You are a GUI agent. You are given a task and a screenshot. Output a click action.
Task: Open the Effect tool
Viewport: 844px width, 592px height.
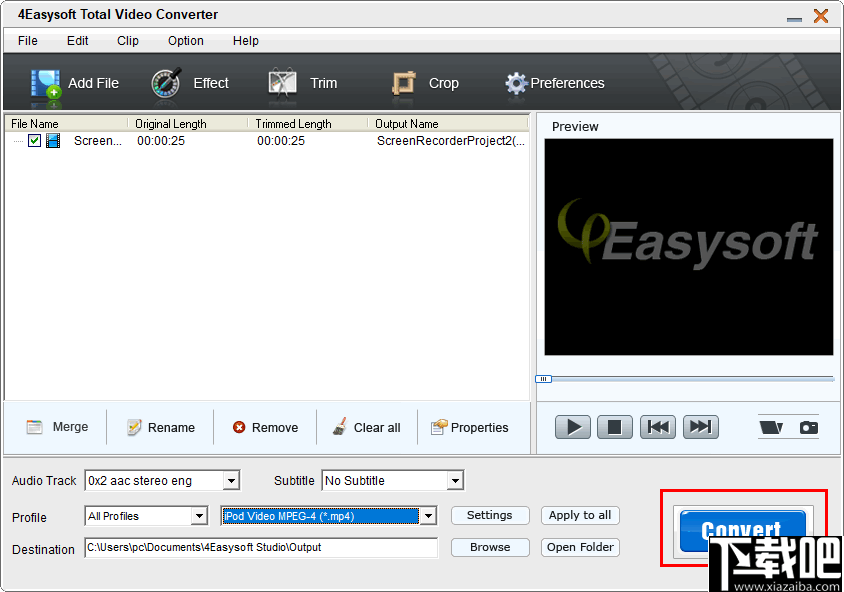(165, 83)
